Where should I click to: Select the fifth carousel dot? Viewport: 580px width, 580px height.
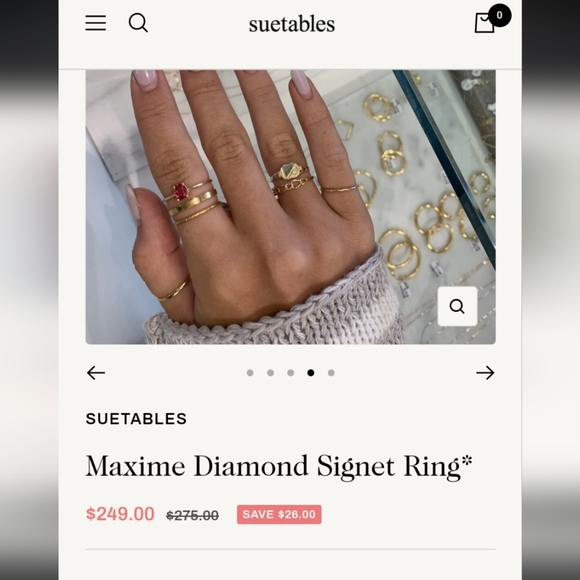pos(331,373)
